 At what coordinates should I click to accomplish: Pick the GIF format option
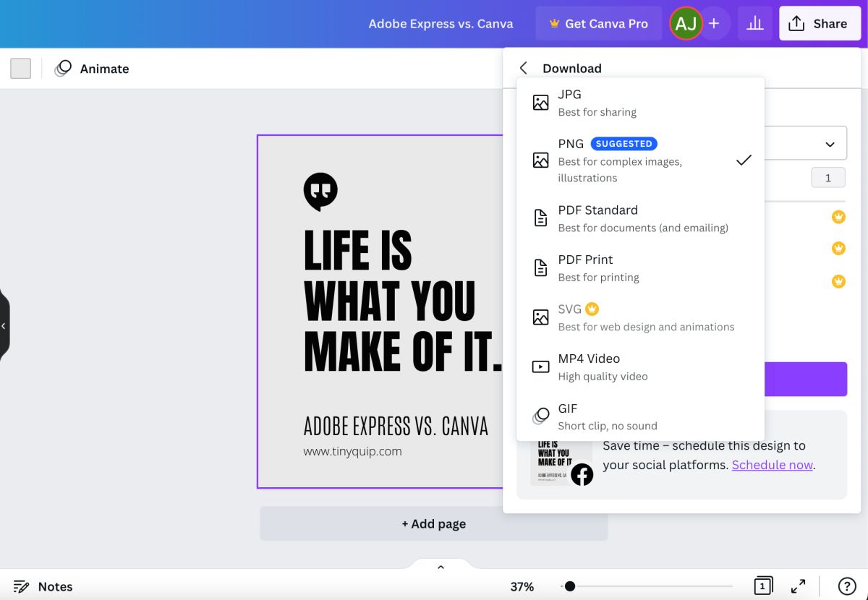[x=640, y=416]
